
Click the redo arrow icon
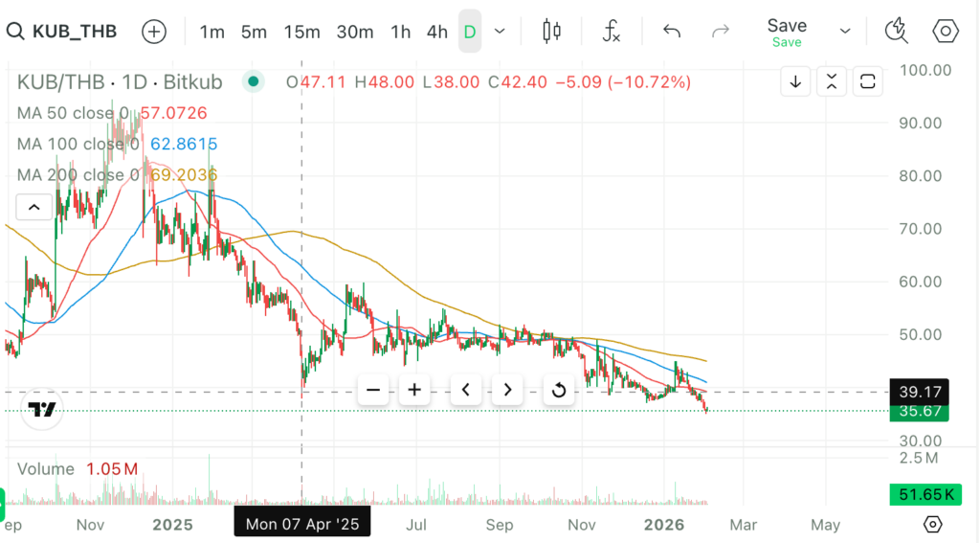pyautogui.click(x=721, y=32)
